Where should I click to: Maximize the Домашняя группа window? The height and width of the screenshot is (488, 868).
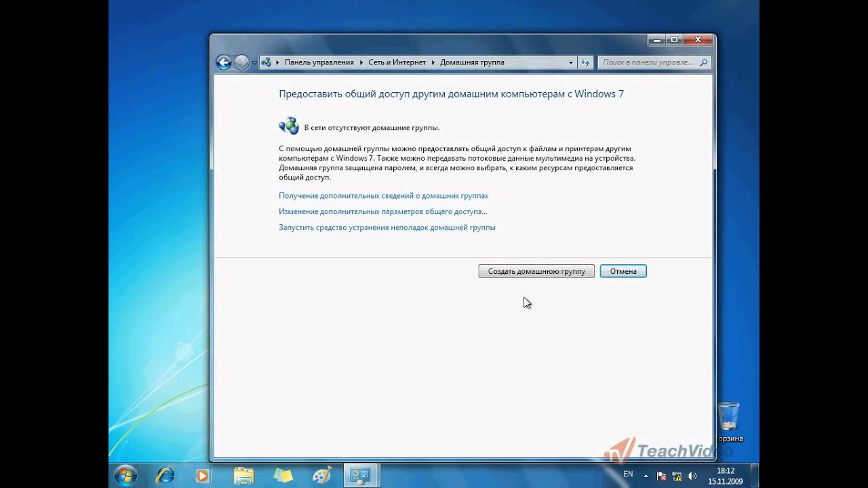point(674,40)
